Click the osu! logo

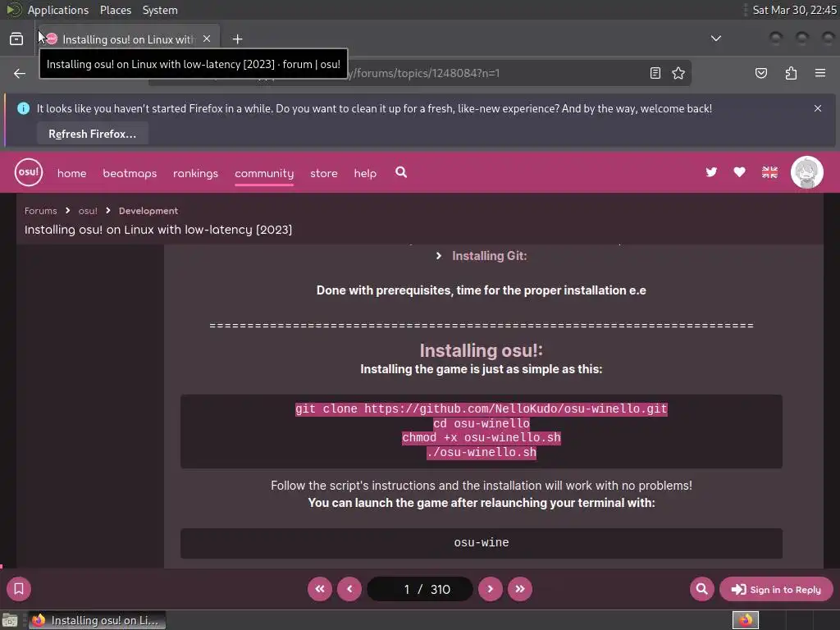[x=29, y=172]
